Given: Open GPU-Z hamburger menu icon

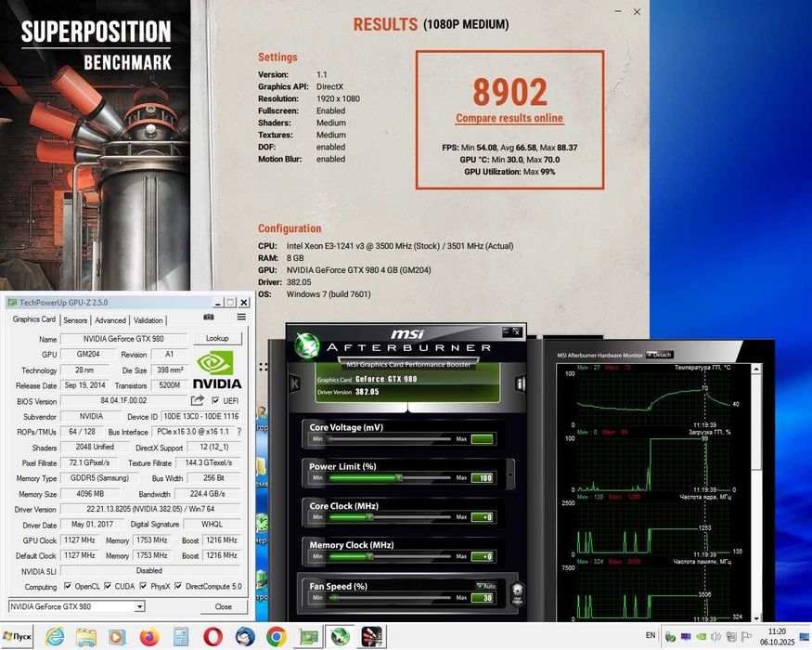Looking at the screenshot, I should [241, 317].
